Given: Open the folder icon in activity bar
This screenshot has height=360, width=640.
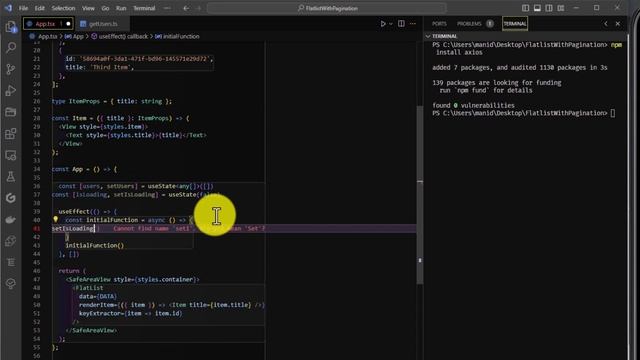Looking at the screenshot, I should coord(11,112).
